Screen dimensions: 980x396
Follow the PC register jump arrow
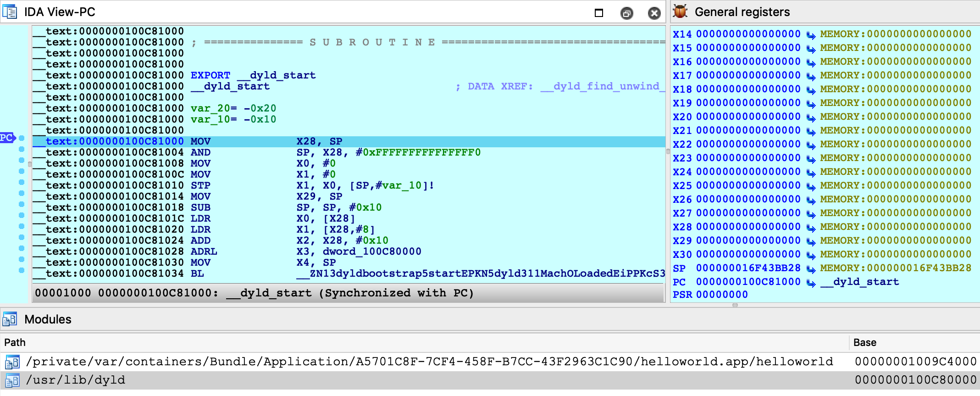click(x=811, y=282)
